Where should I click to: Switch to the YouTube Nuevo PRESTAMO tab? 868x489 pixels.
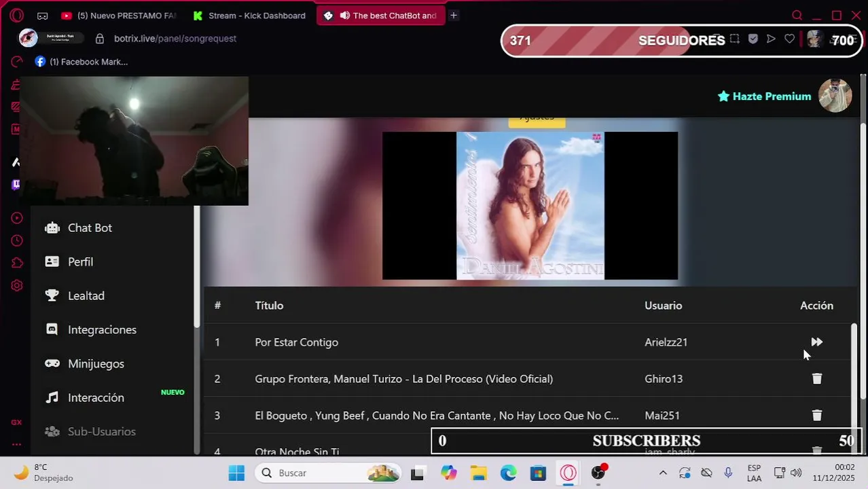pyautogui.click(x=118, y=16)
